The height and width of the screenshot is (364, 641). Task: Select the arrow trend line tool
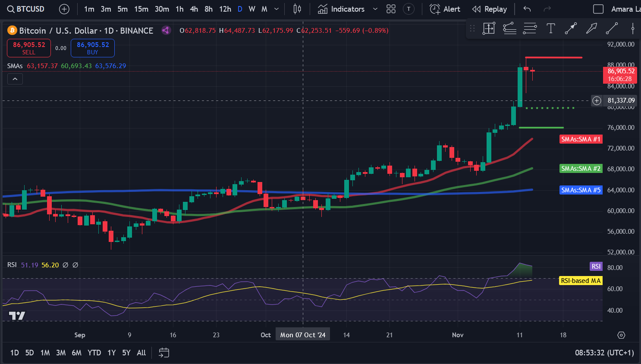coord(571,28)
